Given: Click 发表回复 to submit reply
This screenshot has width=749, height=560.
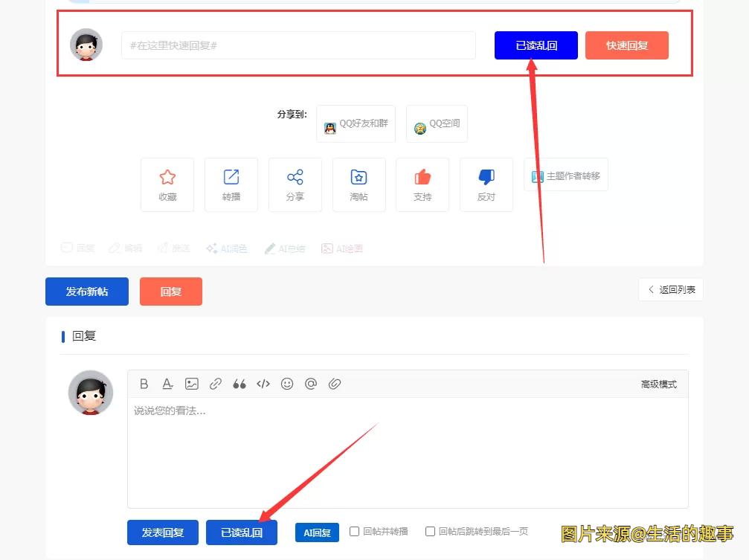Looking at the screenshot, I should click(163, 532).
